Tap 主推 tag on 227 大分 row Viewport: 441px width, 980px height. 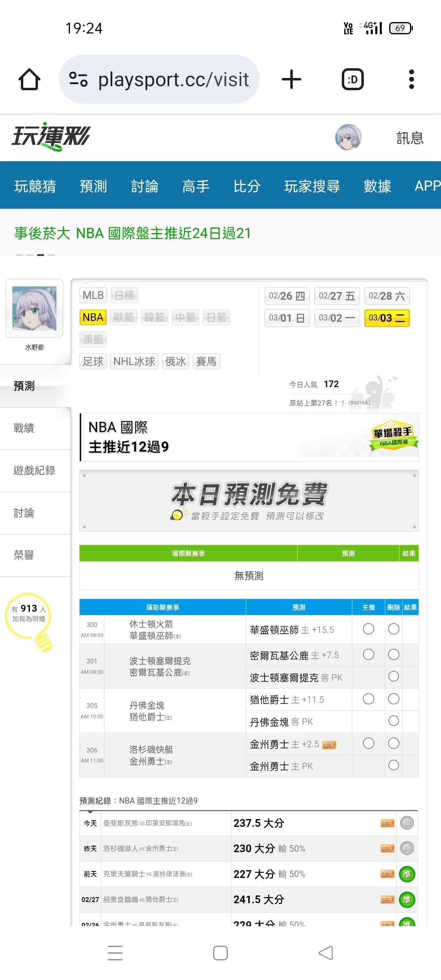pos(387,874)
